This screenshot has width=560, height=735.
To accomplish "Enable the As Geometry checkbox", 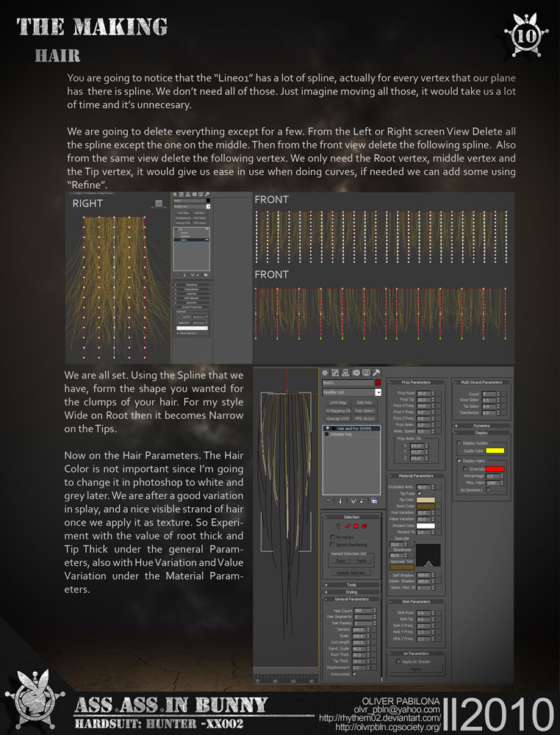I will pos(488,490).
